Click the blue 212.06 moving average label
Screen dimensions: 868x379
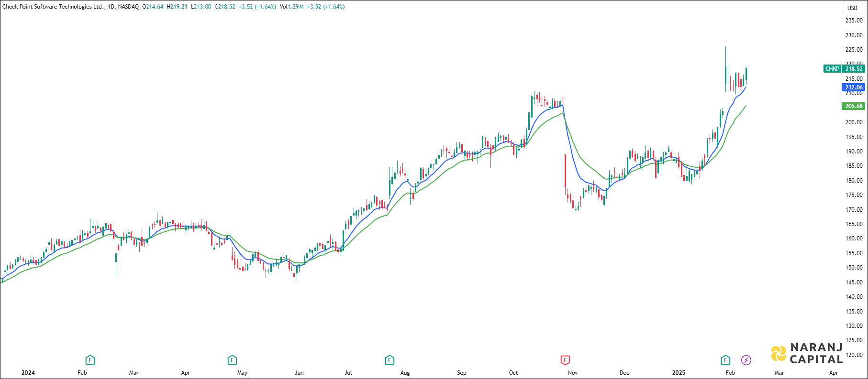click(854, 87)
